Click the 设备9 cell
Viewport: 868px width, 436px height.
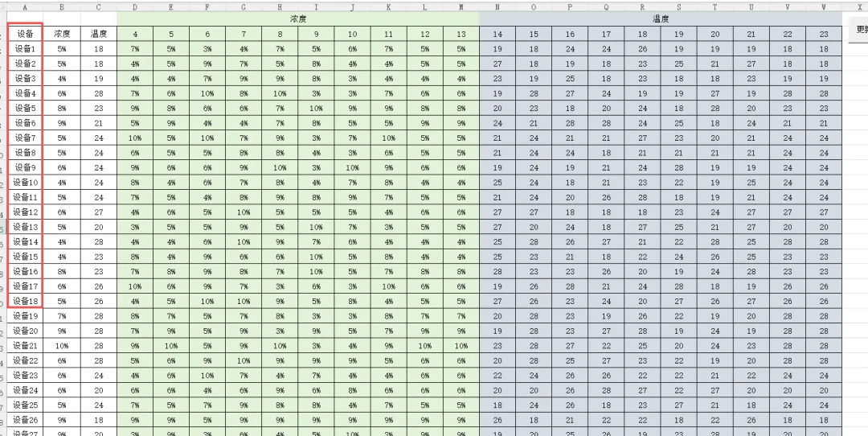tap(25, 167)
